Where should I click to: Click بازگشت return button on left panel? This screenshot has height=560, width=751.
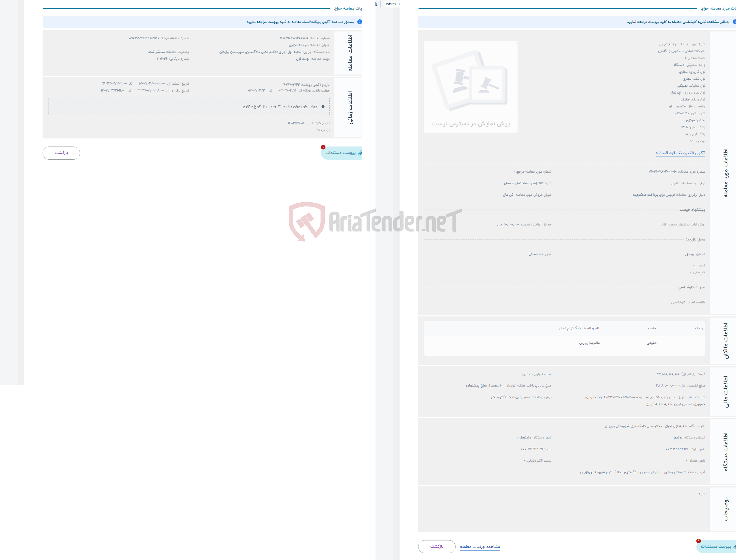point(60,152)
